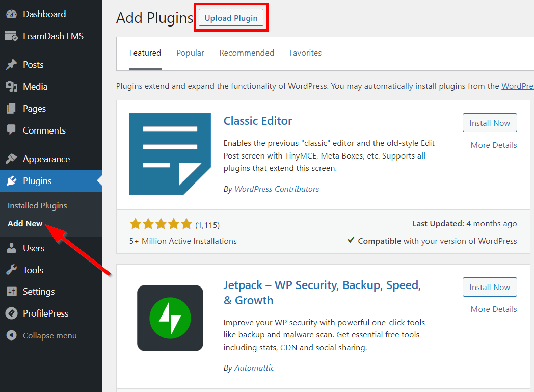Click the Upload Plugin button
The height and width of the screenshot is (392, 534).
(231, 18)
